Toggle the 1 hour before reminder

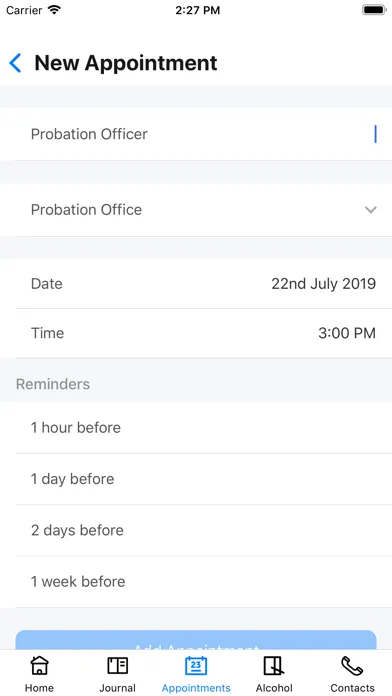pyautogui.click(x=196, y=428)
